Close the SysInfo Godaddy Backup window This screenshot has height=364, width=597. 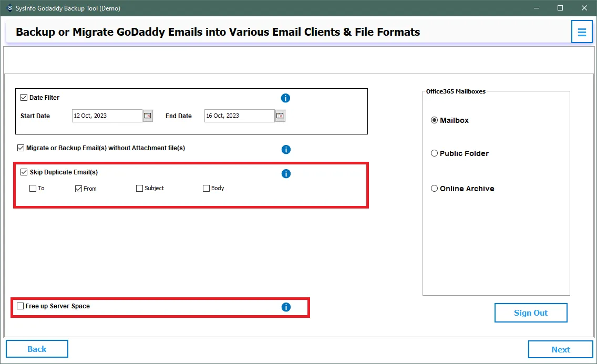click(584, 8)
